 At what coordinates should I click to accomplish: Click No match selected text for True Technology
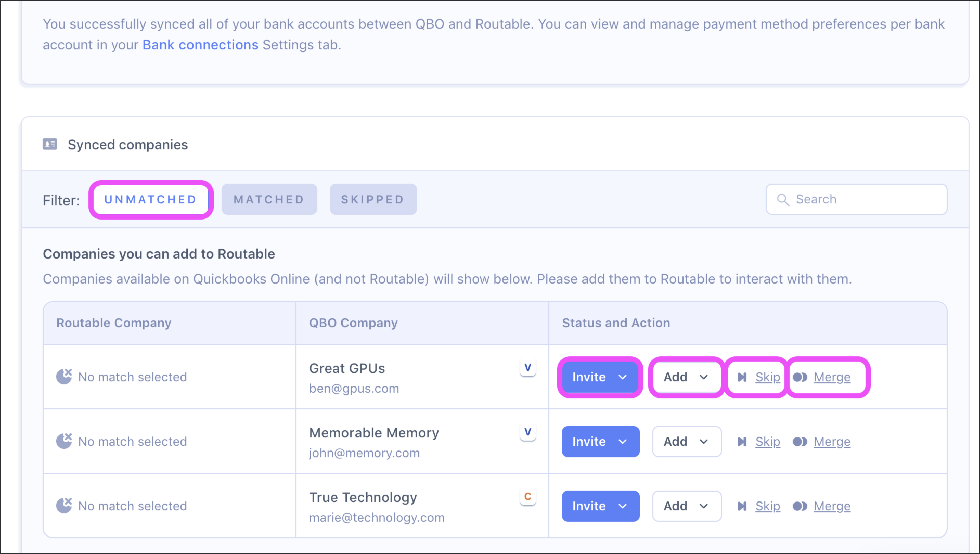(132, 506)
